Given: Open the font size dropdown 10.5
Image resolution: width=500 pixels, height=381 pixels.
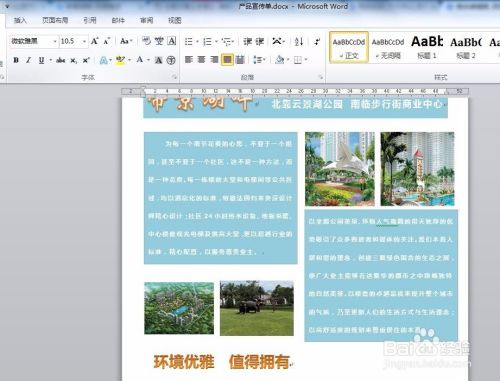Looking at the screenshot, I should click(84, 41).
